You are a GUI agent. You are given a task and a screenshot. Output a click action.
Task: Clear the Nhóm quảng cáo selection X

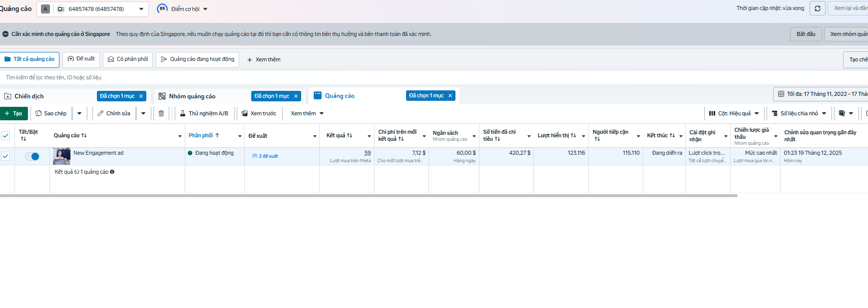[x=296, y=96]
